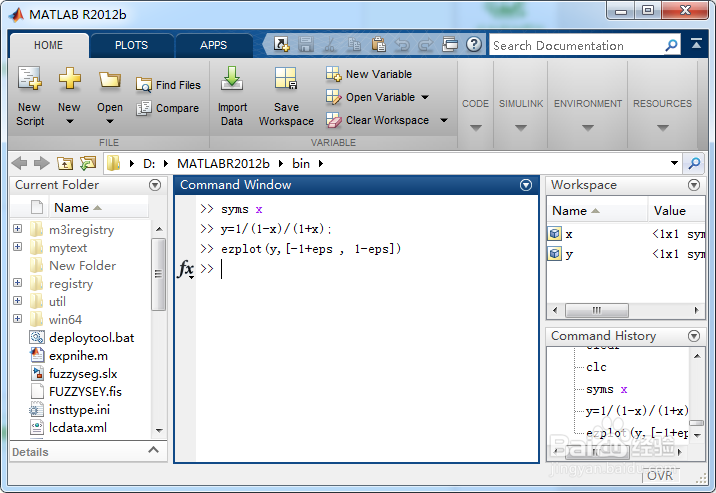Viewport: 716px width, 493px height.
Task: Click the Open folder icon
Action: coord(110,79)
